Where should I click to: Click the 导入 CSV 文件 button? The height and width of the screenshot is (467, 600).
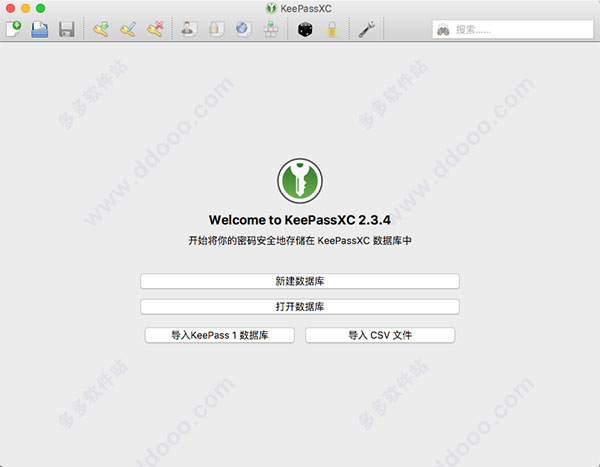(x=380, y=335)
